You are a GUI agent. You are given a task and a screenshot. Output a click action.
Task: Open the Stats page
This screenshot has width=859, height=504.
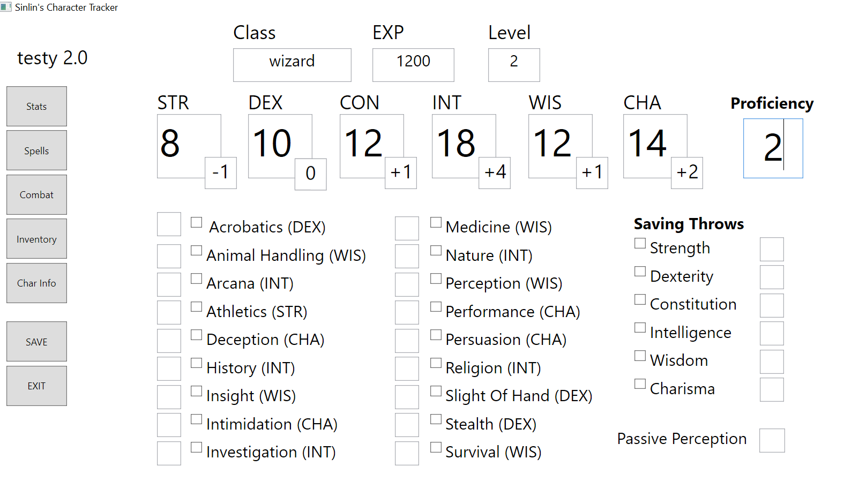click(36, 106)
